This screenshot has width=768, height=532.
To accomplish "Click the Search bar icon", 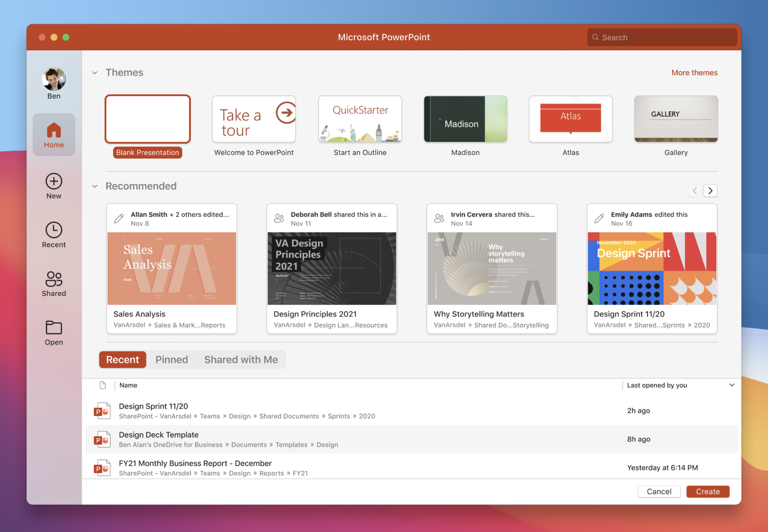I will tap(595, 37).
